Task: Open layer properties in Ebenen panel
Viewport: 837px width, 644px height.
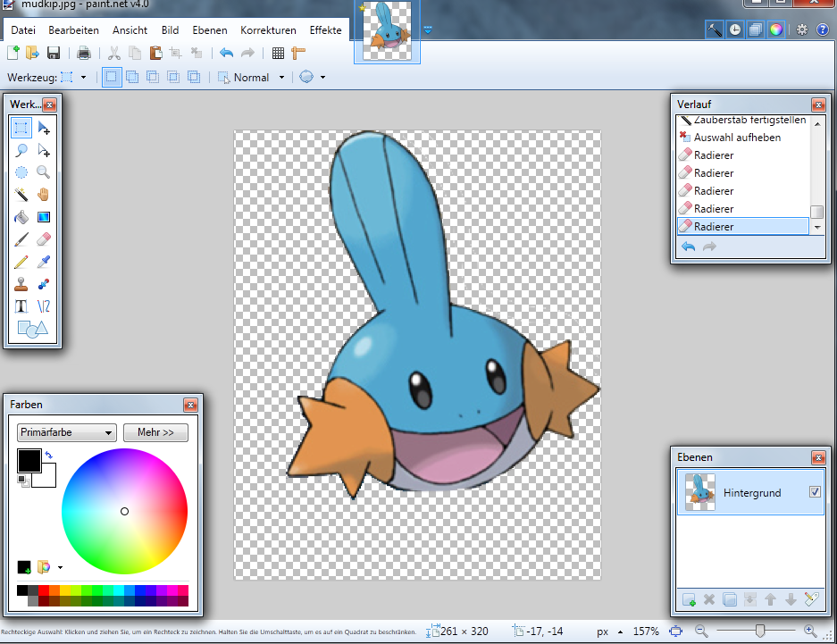Action: 811,599
